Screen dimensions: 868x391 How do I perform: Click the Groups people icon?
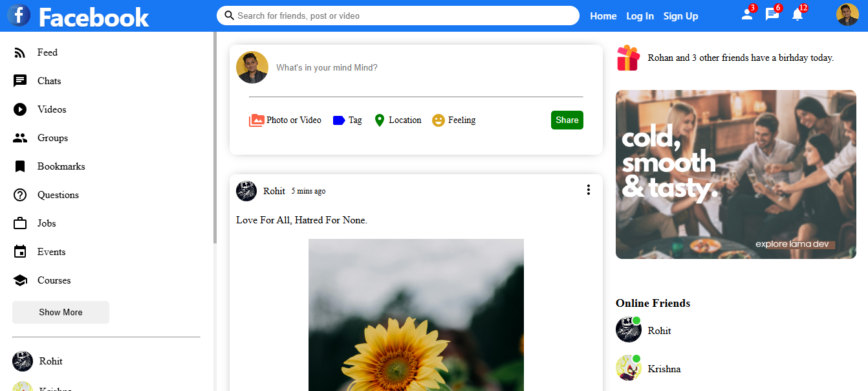pyautogui.click(x=20, y=138)
